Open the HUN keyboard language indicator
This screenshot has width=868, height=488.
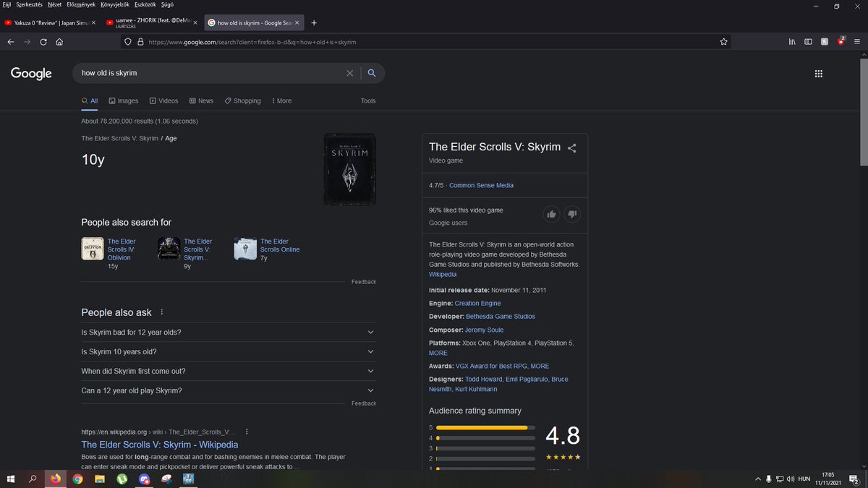[x=804, y=479]
